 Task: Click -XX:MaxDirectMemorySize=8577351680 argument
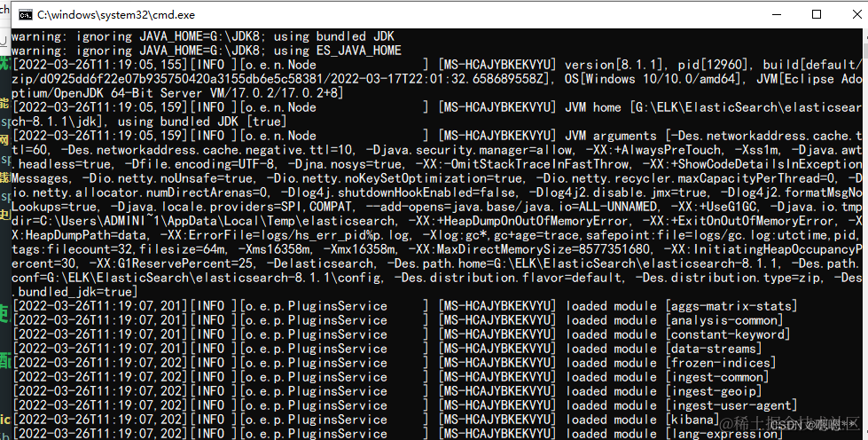click(530, 249)
